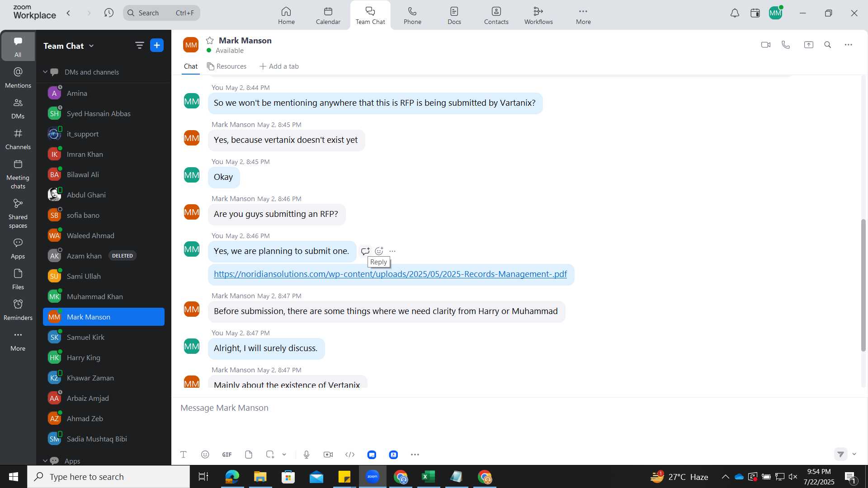Image resolution: width=868 pixels, height=488 pixels.
Task: Search within this chat using magnifier icon
Action: tap(828, 45)
